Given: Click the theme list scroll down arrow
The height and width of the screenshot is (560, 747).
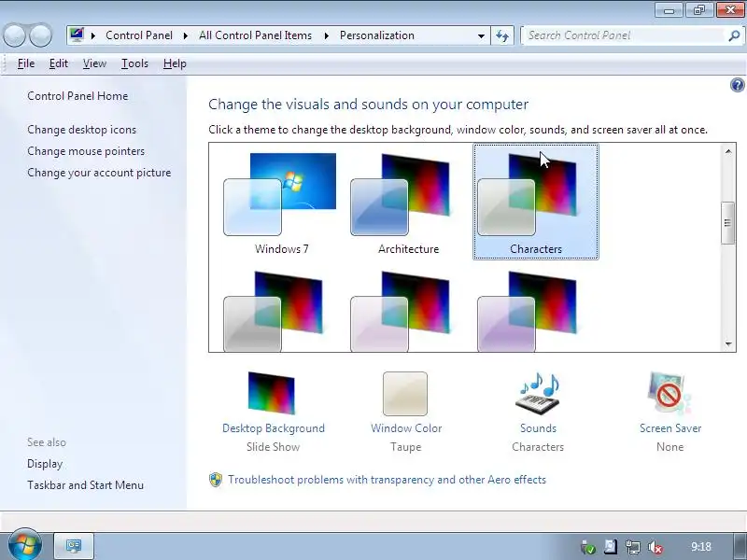Looking at the screenshot, I should pyautogui.click(x=728, y=343).
